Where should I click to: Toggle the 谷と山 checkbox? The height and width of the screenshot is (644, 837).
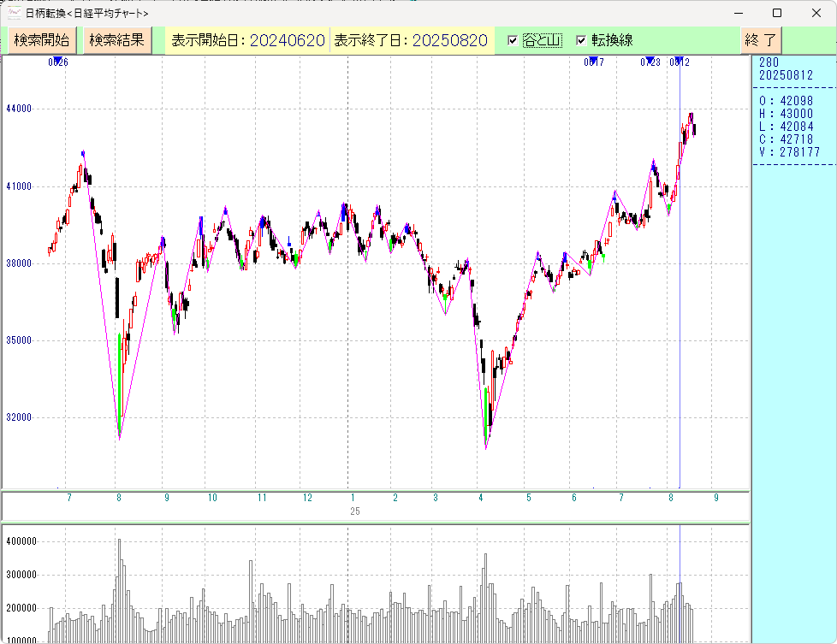(x=513, y=41)
